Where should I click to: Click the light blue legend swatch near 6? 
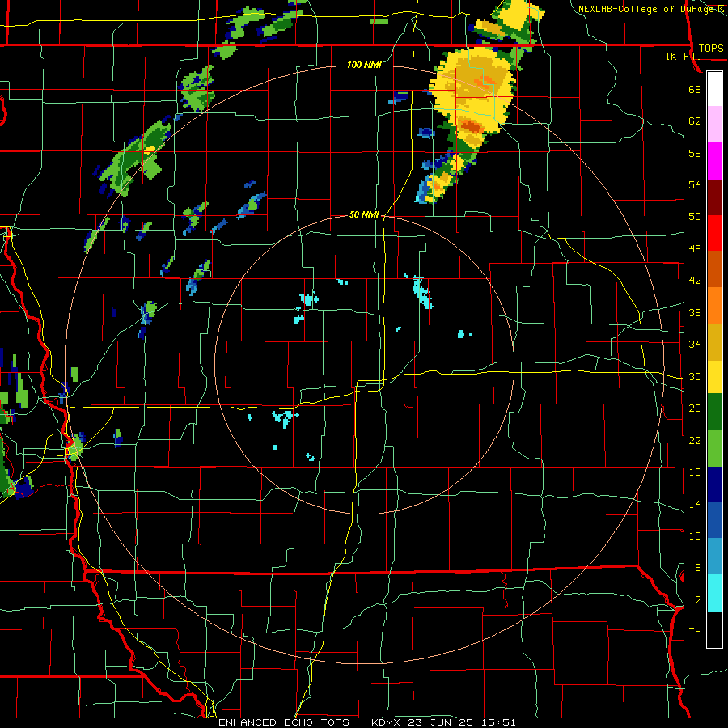(714, 557)
